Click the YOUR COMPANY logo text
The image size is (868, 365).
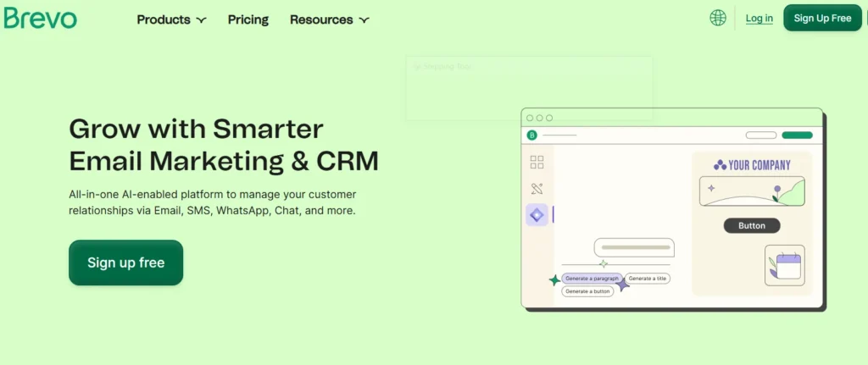[x=752, y=165]
